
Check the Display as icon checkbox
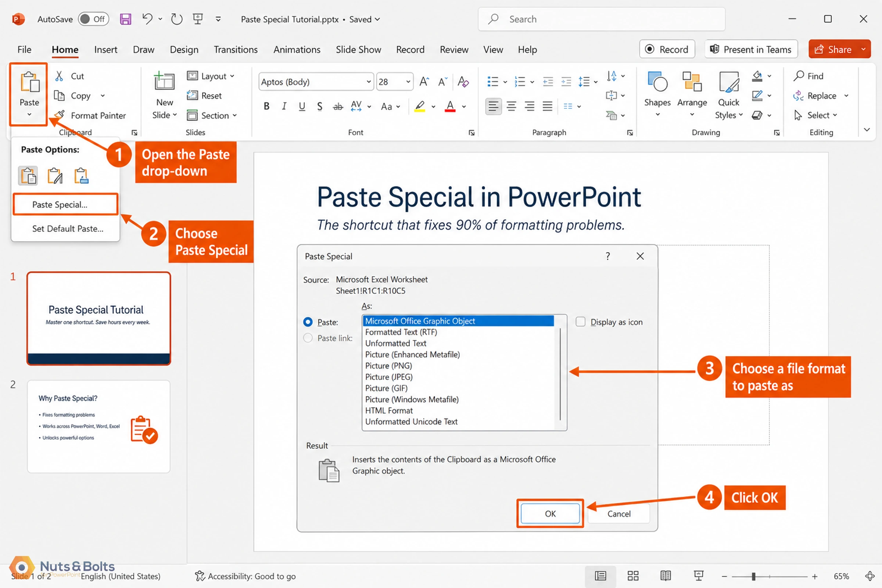581,322
